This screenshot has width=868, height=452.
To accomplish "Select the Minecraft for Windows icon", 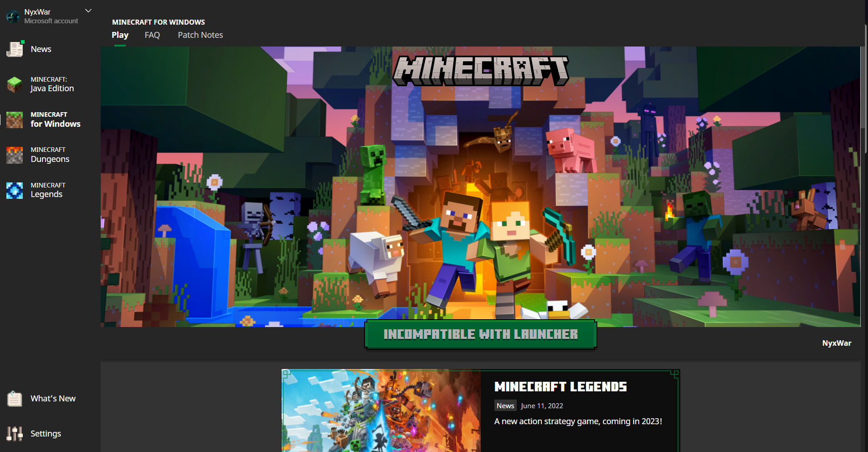I will tap(15, 119).
